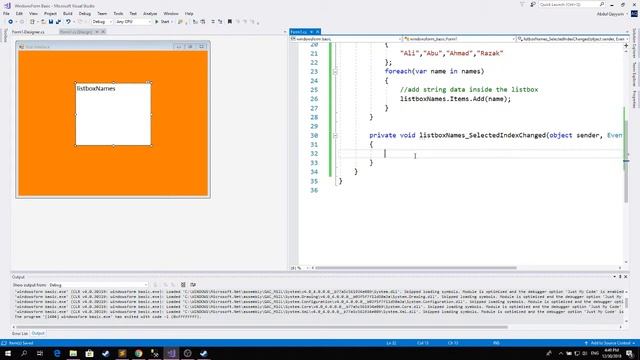This screenshot has height=360, width=640.
Task: Open the Debug configuration dropdown
Action: 102,22
